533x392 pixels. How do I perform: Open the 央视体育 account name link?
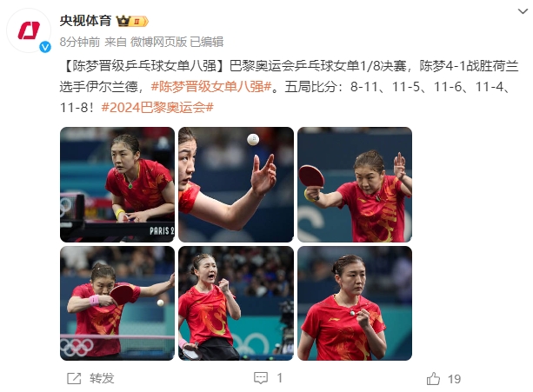coord(85,21)
